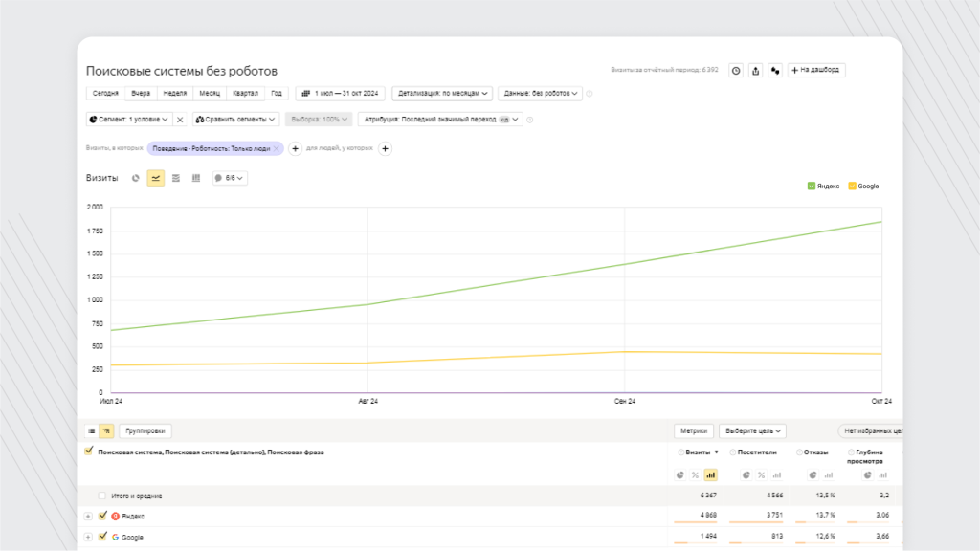The image size is (980, 551).
Task: Click total visits value 6 367
Action: tap(708, 496)
